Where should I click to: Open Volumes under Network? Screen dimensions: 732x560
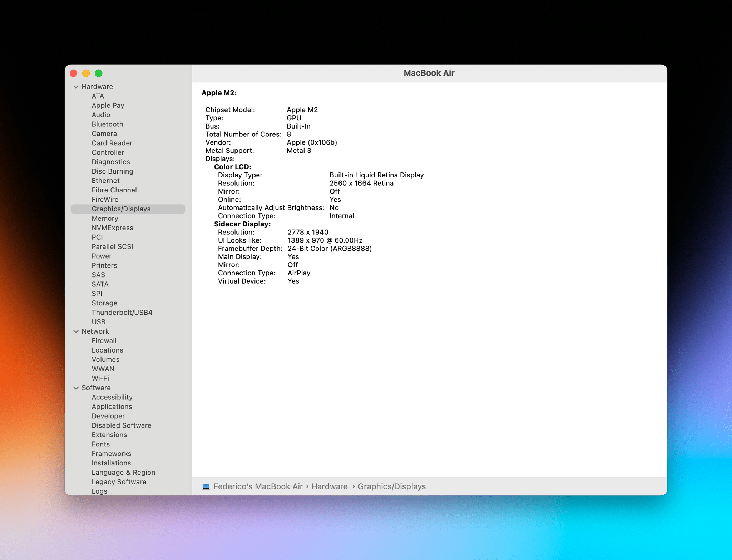point(105,360)
